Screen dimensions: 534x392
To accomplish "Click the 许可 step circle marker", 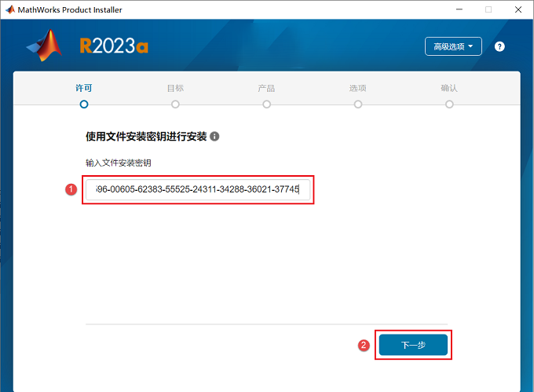I will click(x=84, y=104).
